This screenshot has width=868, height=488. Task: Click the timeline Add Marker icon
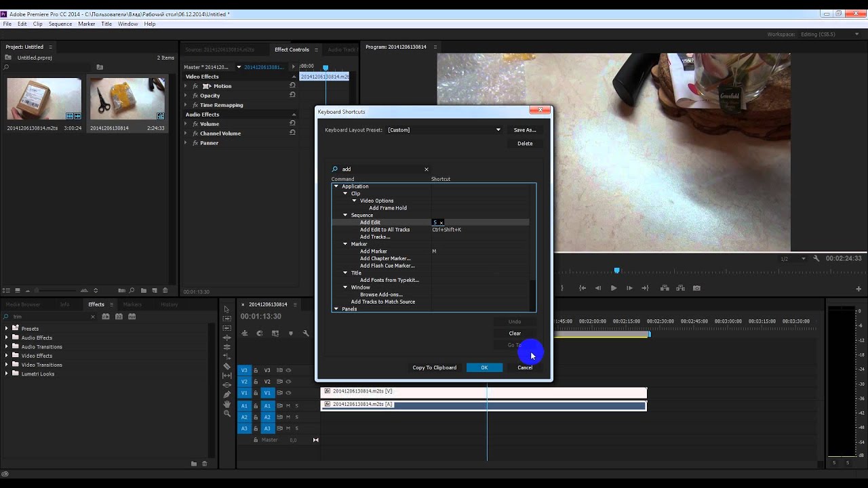(291, 333)
